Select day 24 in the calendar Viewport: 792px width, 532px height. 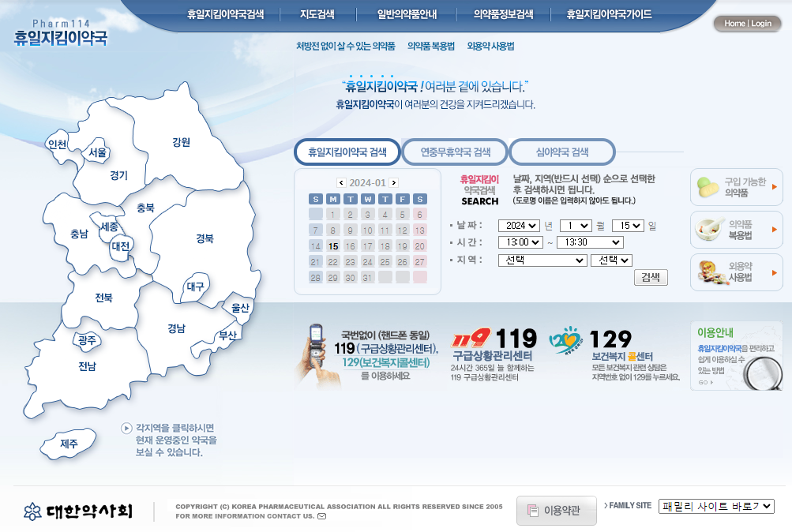[x=367, y=262]
